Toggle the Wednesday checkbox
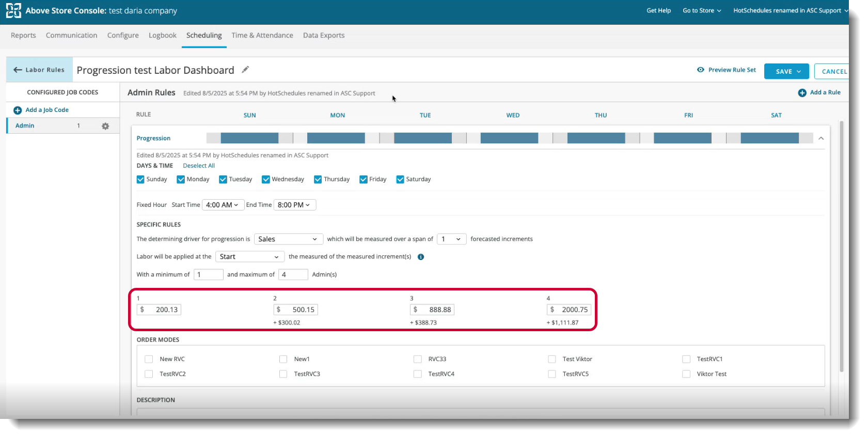 266,180
